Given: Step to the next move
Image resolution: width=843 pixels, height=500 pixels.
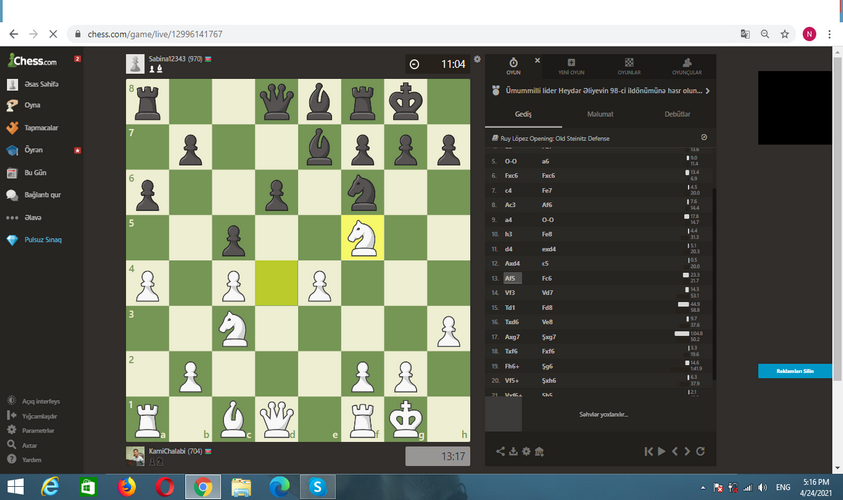Looking at the screenshot, I should click(687, 452).
